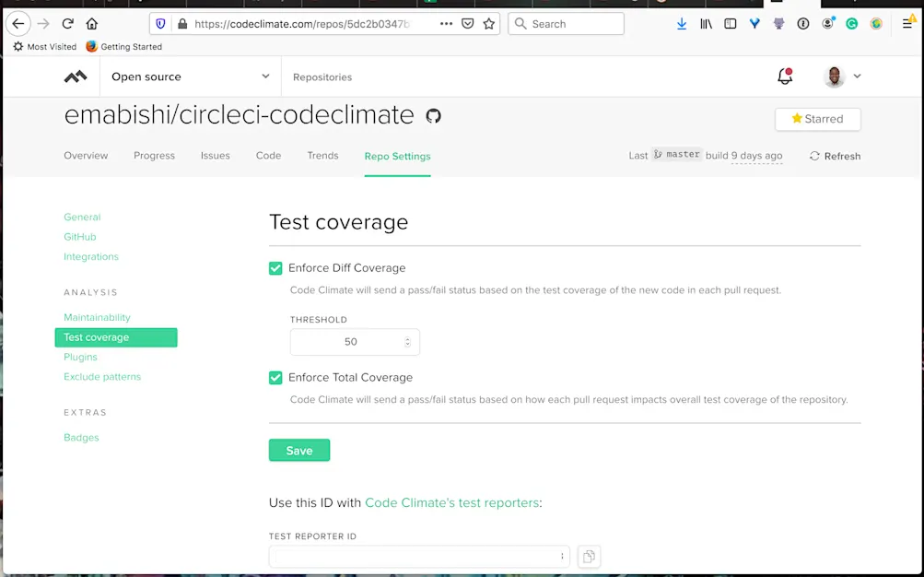924x577 pixels.
Task: Open the Most Visited bookmarks folder
Action: pyautogui.click(x=45, y=47)
